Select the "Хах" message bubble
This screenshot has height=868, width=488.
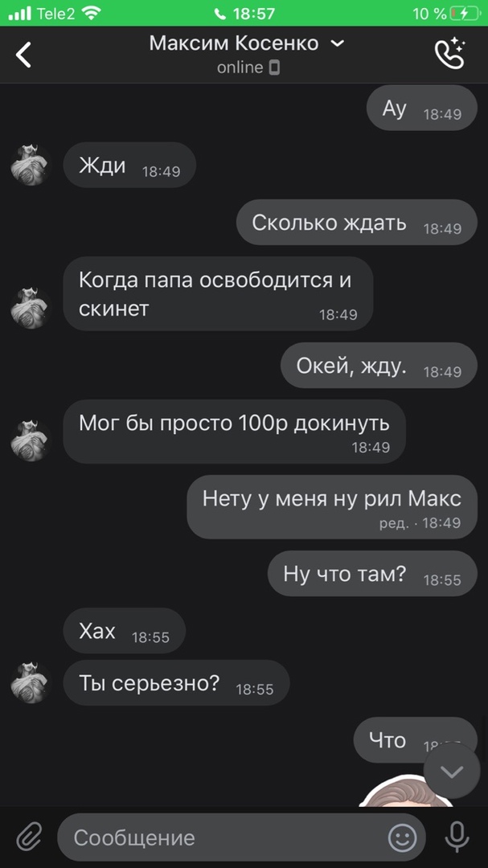[x=124, y=631]
